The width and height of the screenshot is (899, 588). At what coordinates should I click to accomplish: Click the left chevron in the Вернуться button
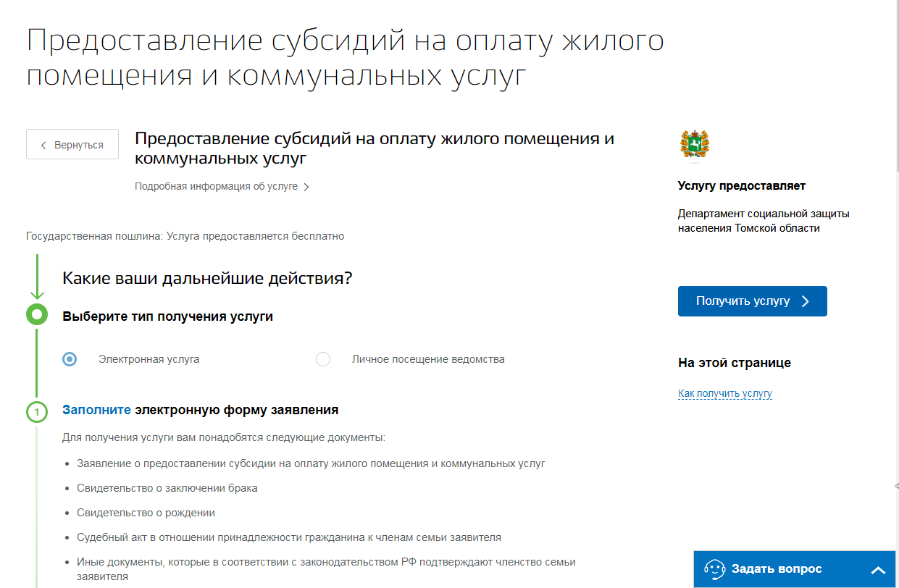(x=43, y=145)
